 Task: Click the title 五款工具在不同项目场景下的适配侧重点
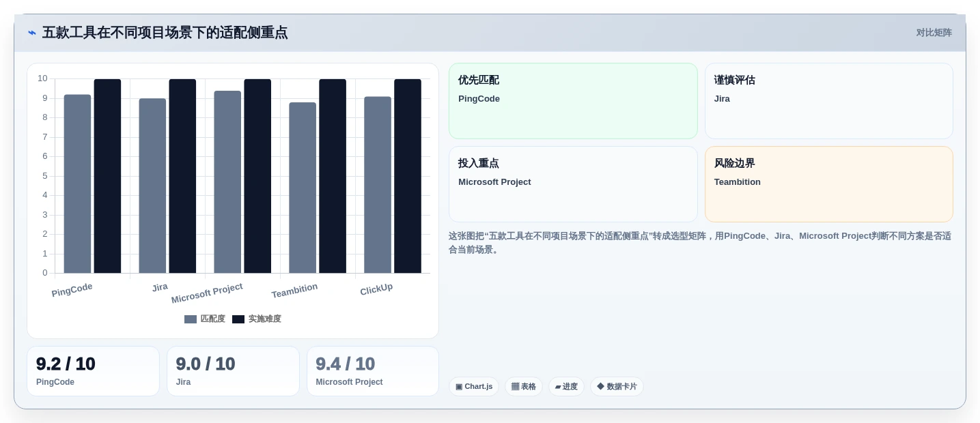165,33
